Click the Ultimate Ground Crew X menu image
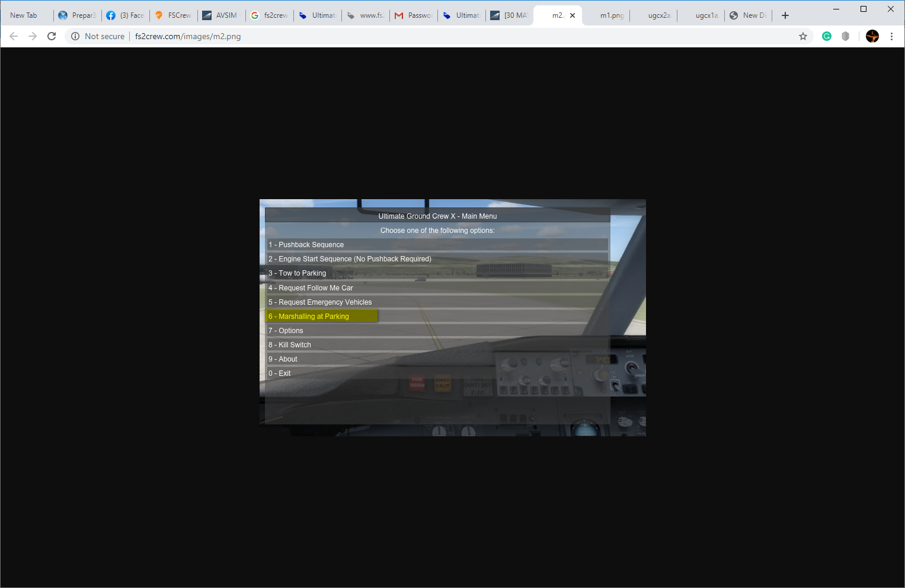 453,318
